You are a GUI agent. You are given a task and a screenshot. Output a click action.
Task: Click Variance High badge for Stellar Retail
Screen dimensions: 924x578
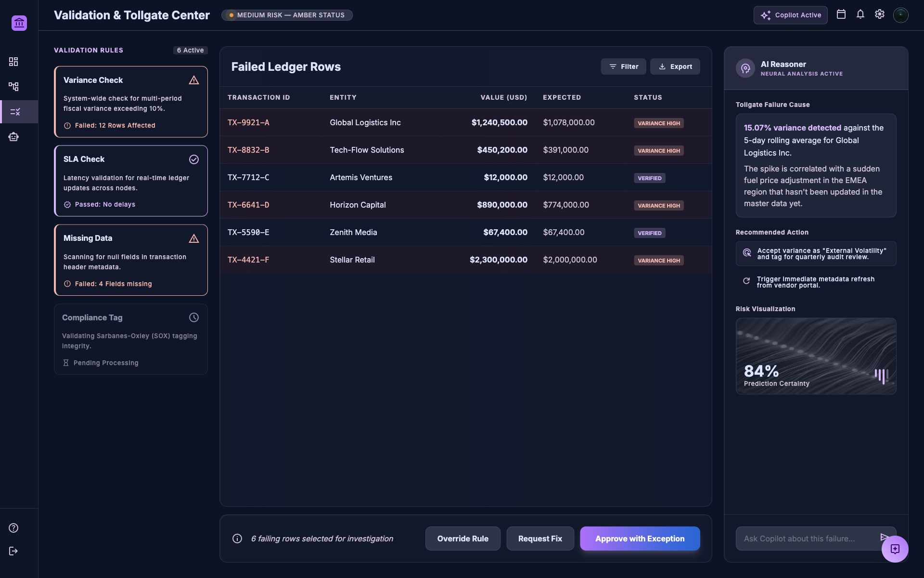point(659,261)
